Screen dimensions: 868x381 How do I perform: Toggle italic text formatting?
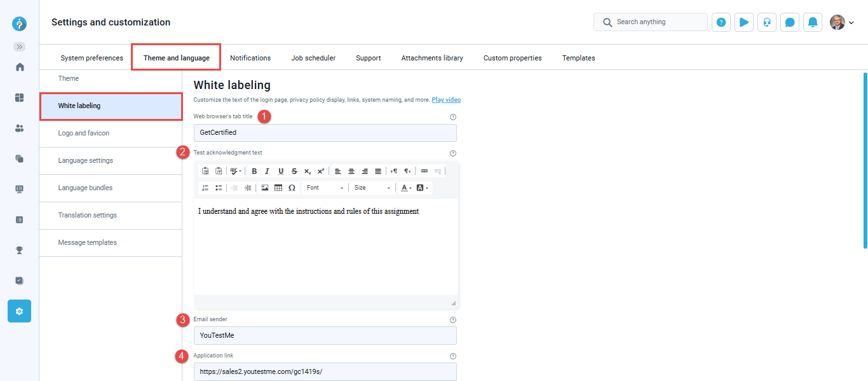tap(268, 171)
